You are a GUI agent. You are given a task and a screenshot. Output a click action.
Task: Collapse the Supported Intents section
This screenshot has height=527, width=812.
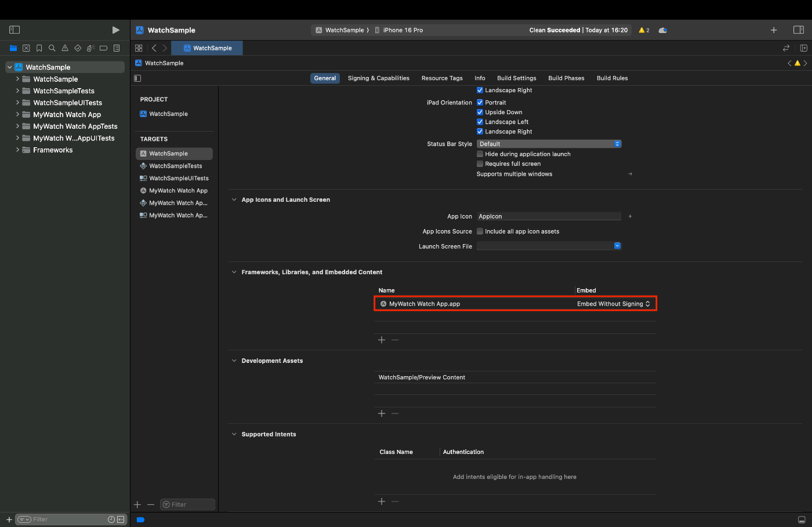(234, 434)
